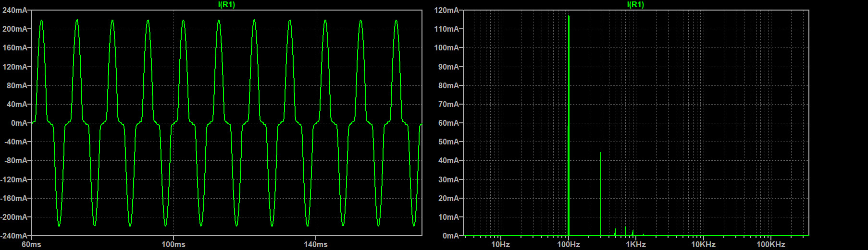The width and height of the screenshot is (868, 250).
Task: Click the 10KHz frequency axis label
Action: (704, 244)
